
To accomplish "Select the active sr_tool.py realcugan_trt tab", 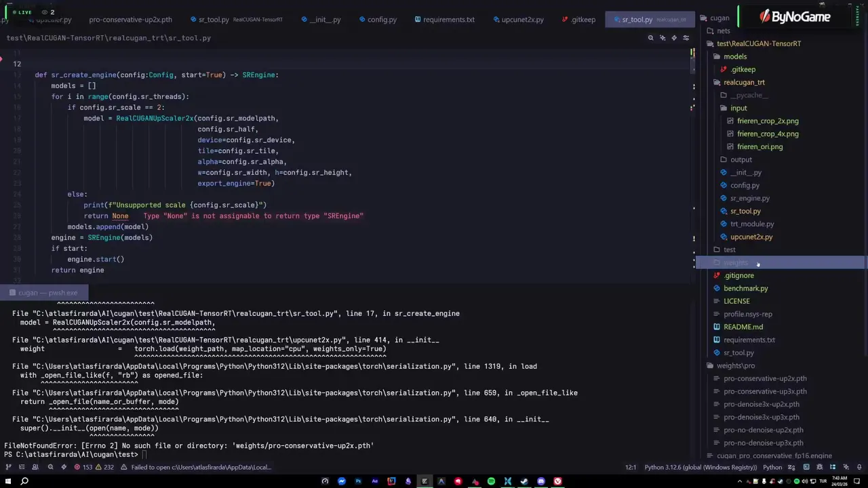I will click(650, 20).
